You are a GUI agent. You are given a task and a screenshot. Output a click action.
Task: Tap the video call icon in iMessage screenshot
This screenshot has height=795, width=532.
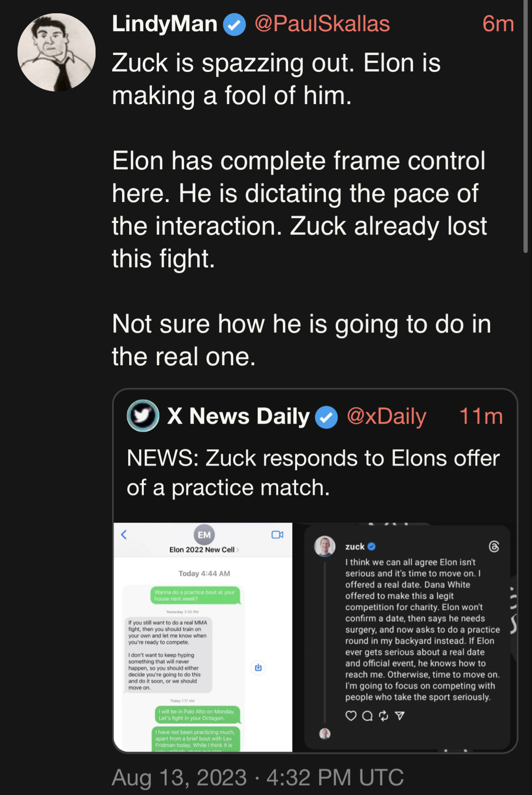coord(277,534)
